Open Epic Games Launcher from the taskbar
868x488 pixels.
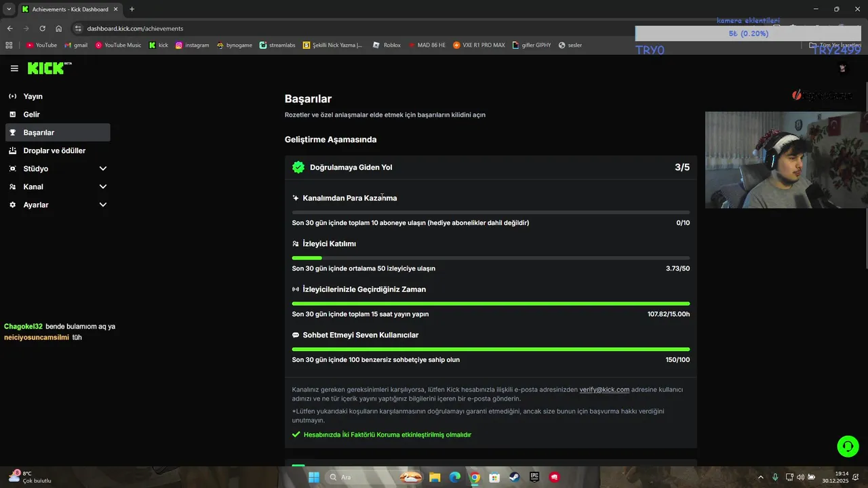(x=534, y=477)
